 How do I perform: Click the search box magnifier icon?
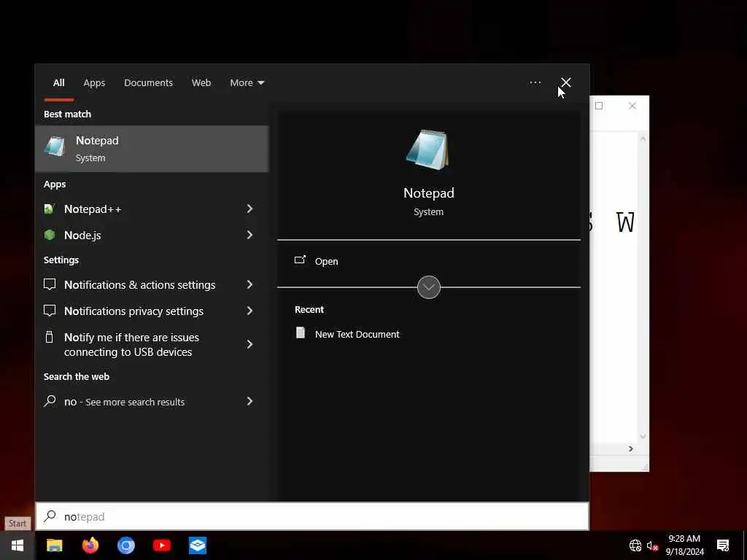[50, 516]
